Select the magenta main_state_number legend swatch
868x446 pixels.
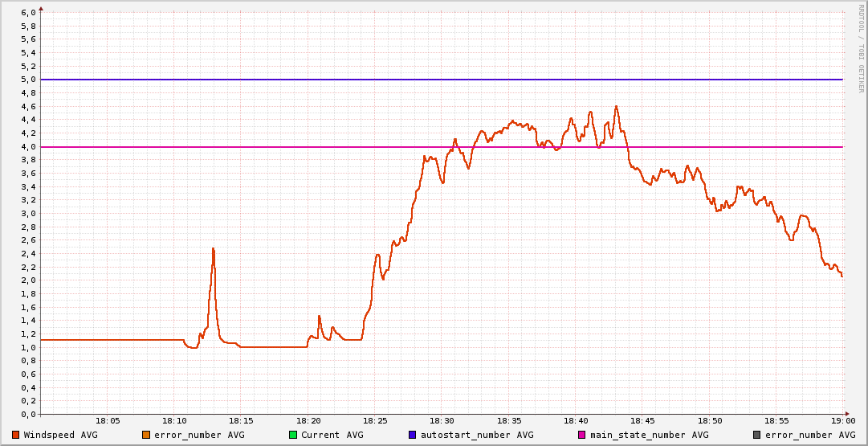tap(582, 435)
